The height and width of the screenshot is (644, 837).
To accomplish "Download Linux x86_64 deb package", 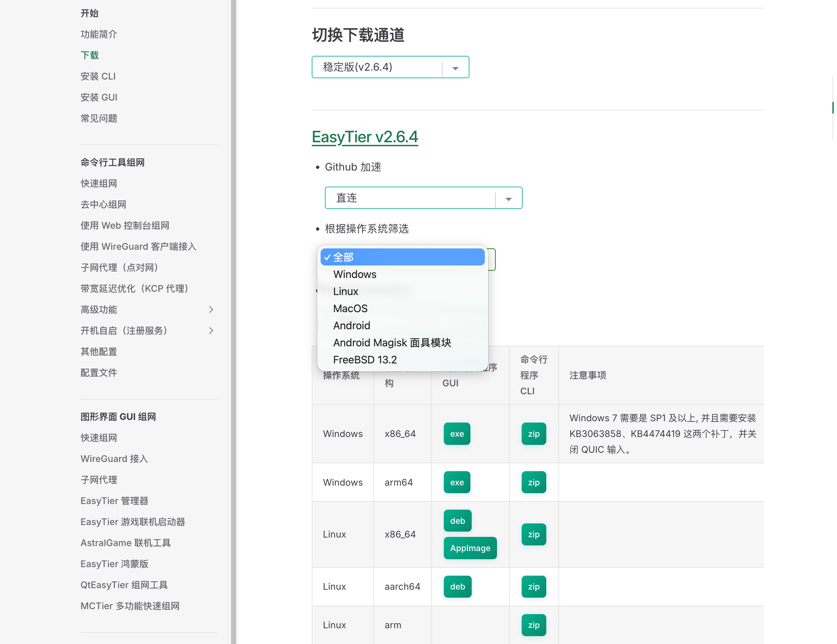I will pyautogui.click(x=458, y=520).
